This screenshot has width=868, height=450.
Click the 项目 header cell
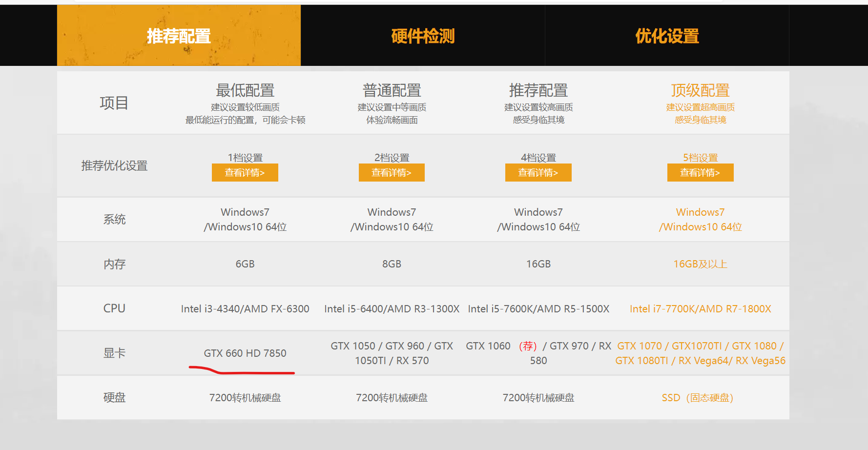coord(114,103)
